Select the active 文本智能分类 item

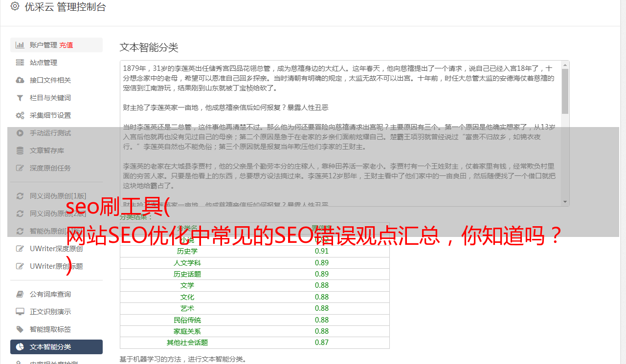pyautogui.click(x=56, y=347)
